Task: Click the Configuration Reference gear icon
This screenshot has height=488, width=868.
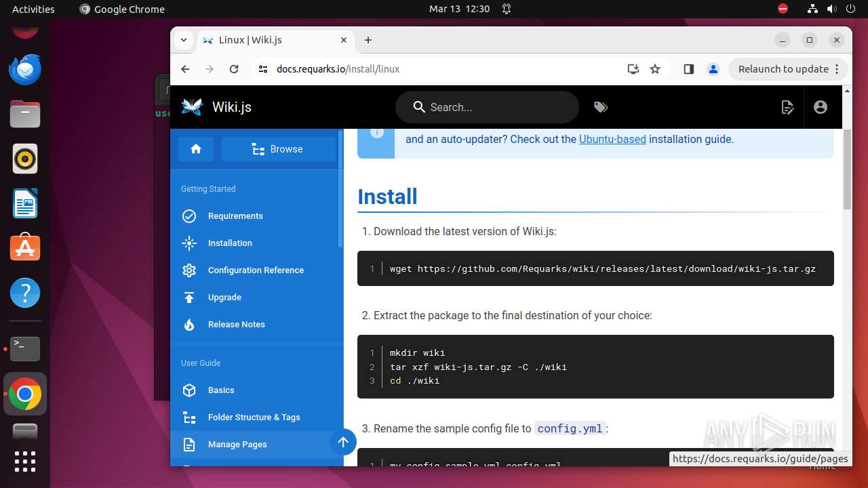Action: (x=189, y=270)
